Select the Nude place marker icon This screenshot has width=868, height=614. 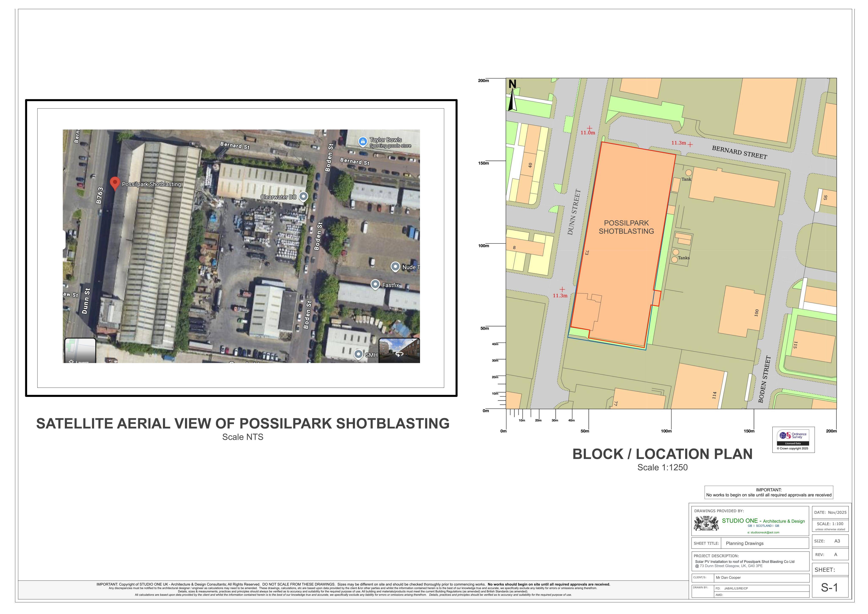pyautogui.click(x=395, y=267)
